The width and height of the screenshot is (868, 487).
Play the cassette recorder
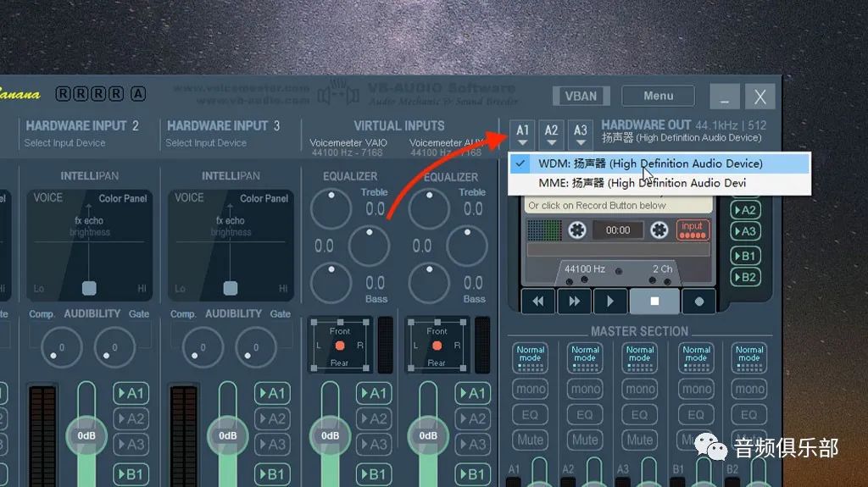(x=610, y=301)
